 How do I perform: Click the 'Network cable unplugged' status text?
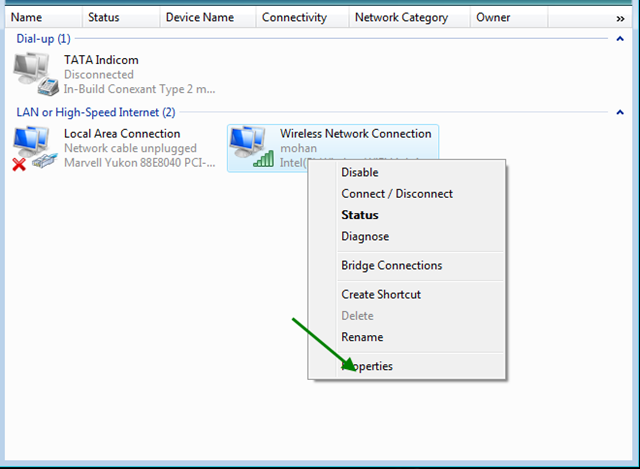pyautogui.click(x=130, y=148)
